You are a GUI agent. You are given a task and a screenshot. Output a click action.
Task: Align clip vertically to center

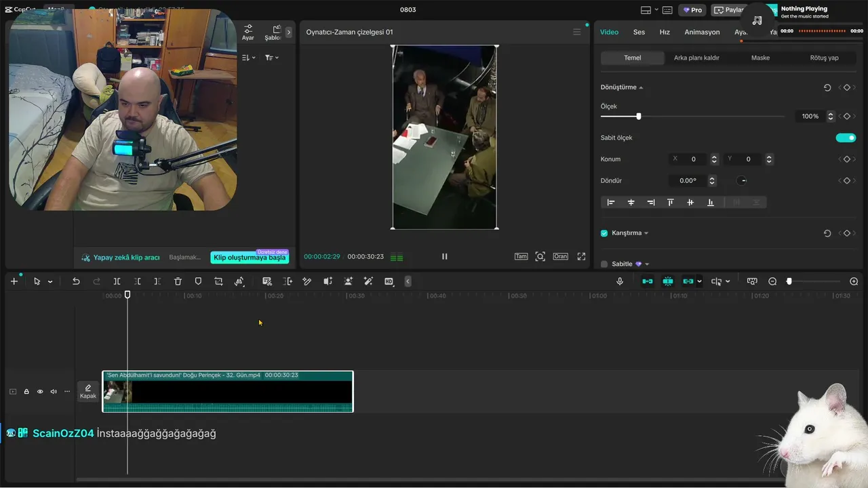[x=690, y=202]
